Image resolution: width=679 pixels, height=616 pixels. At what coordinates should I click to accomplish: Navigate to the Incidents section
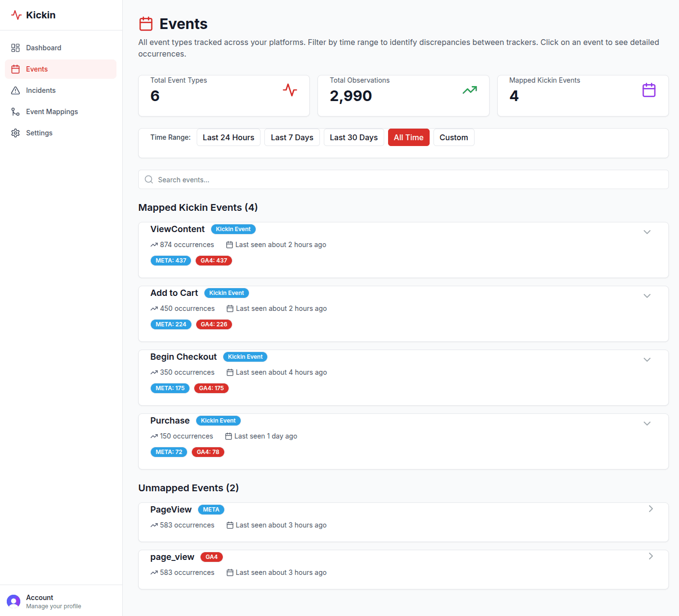[x=41, y=90]
